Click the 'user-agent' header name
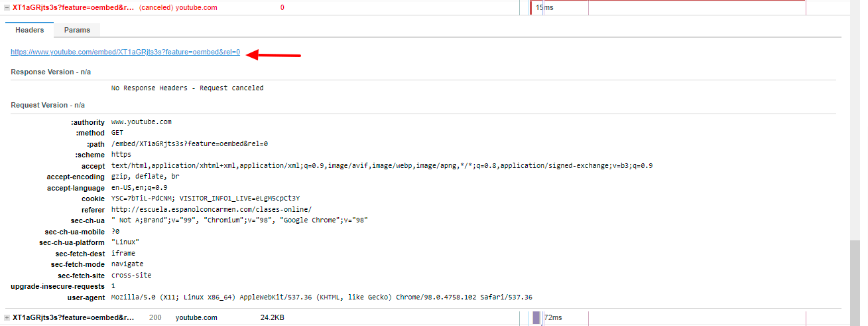Screen dimensions: 868x326 pyautogui.click(x=86, y=297)
